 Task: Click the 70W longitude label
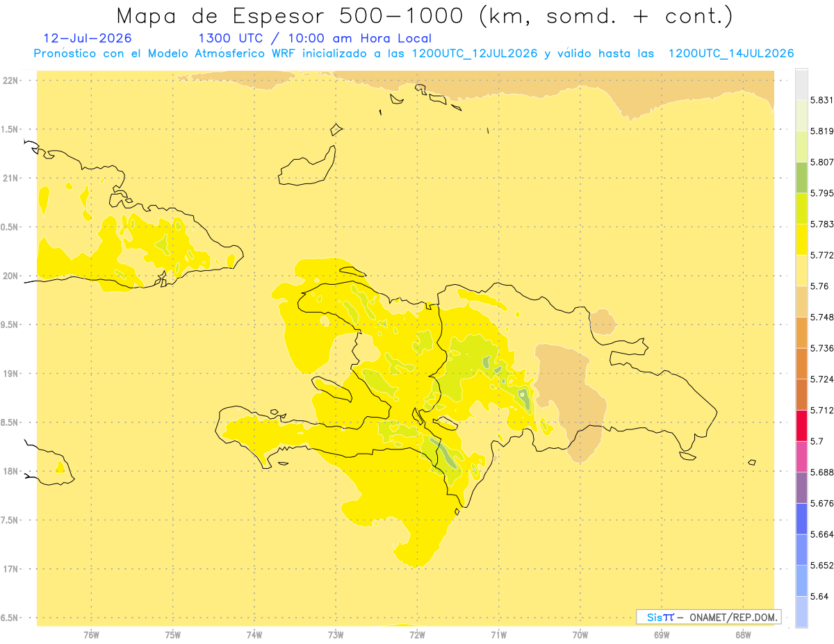(x=580, y=635)
